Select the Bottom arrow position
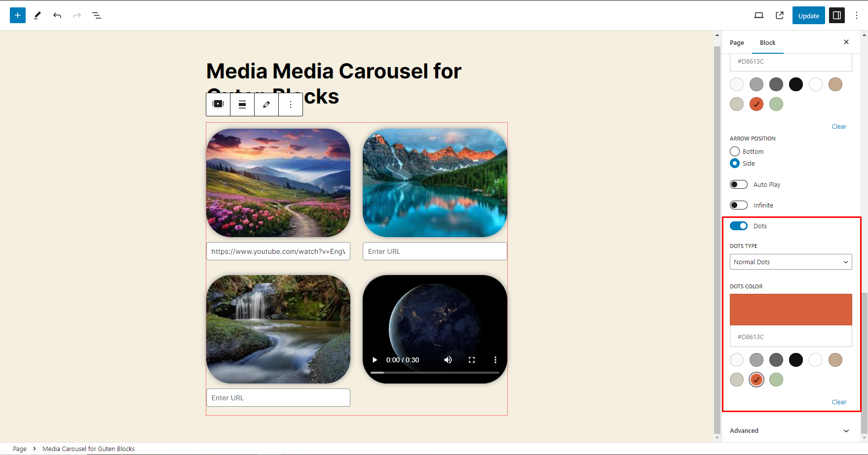 735,151
